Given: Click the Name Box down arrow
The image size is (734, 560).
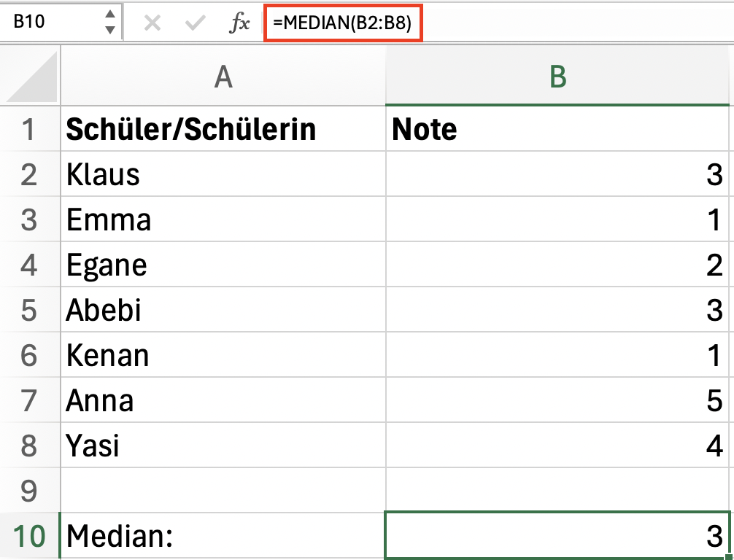Looking at the screenshot, I should pos(110,30).
